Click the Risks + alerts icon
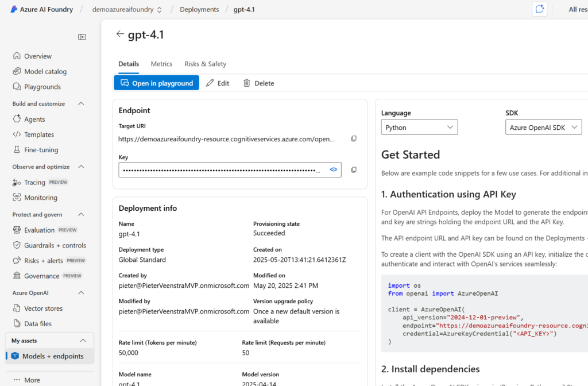The image size is (588, 386). click(17, 261)
